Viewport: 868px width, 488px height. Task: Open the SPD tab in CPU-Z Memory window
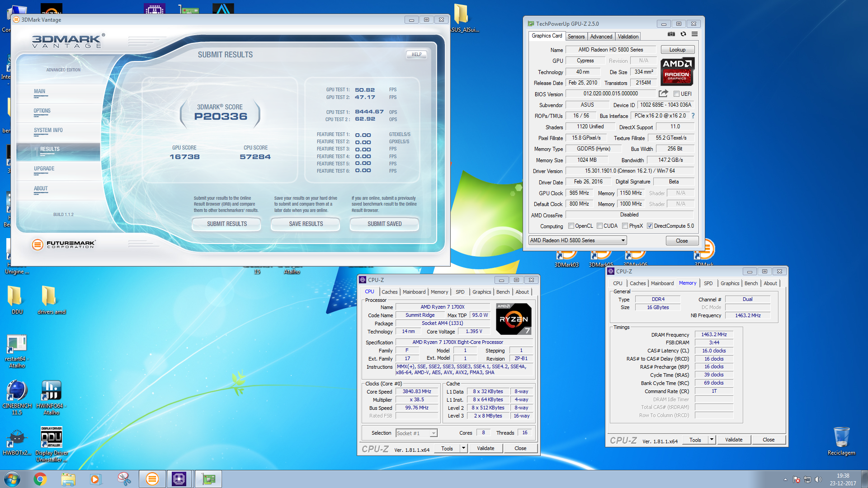(708, 283)
